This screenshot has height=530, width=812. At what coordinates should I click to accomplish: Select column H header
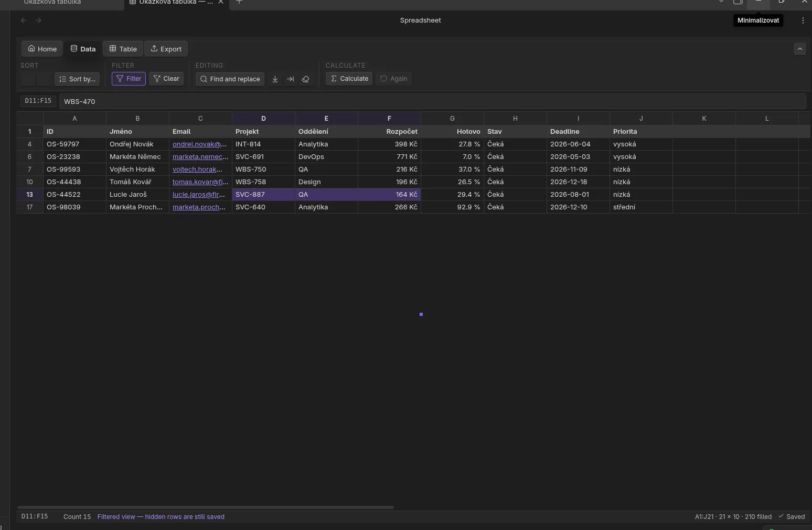515,119
